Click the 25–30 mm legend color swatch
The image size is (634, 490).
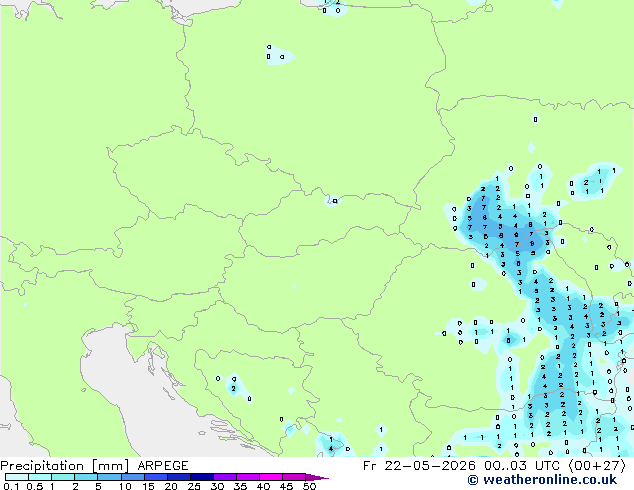[201, 477]
